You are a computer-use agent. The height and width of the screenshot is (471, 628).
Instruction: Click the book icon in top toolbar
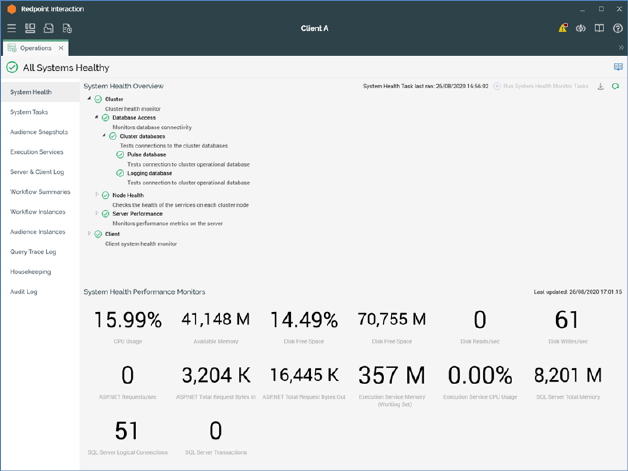point(599,28)
